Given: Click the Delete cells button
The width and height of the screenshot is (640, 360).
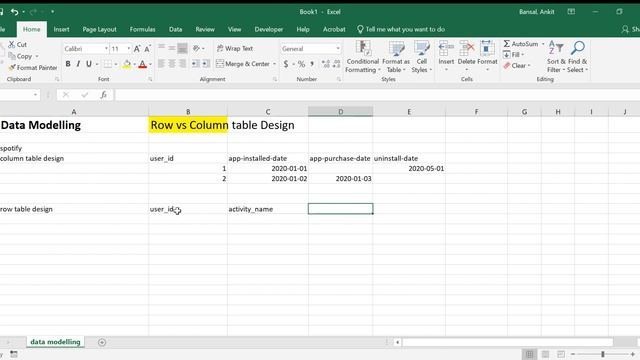Looking at the screenshot, I should (x=467, y=55).
